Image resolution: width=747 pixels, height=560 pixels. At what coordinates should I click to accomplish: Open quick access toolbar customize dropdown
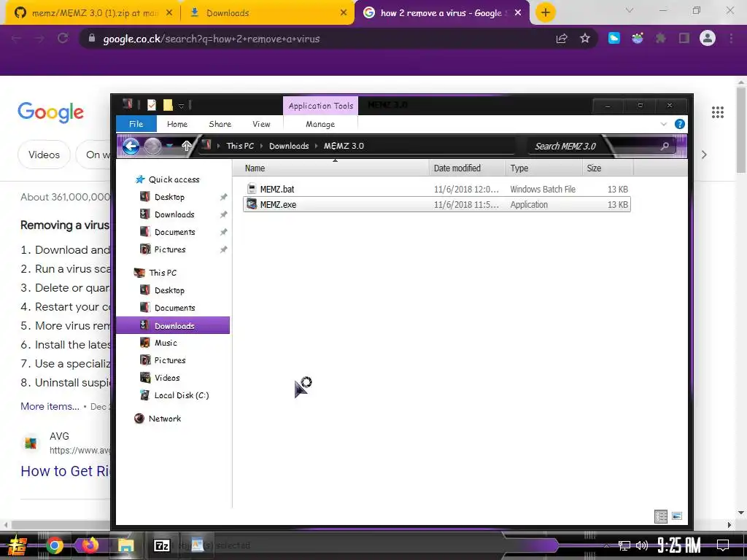coord(182,106)
